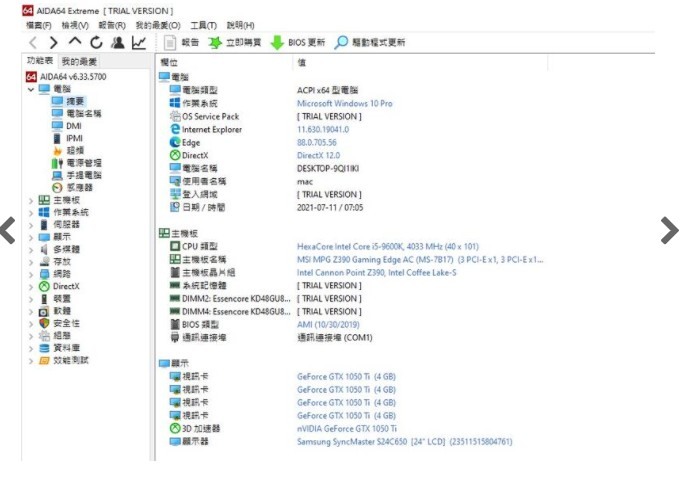Open the 檔案(F) menu

click(38, 25)
